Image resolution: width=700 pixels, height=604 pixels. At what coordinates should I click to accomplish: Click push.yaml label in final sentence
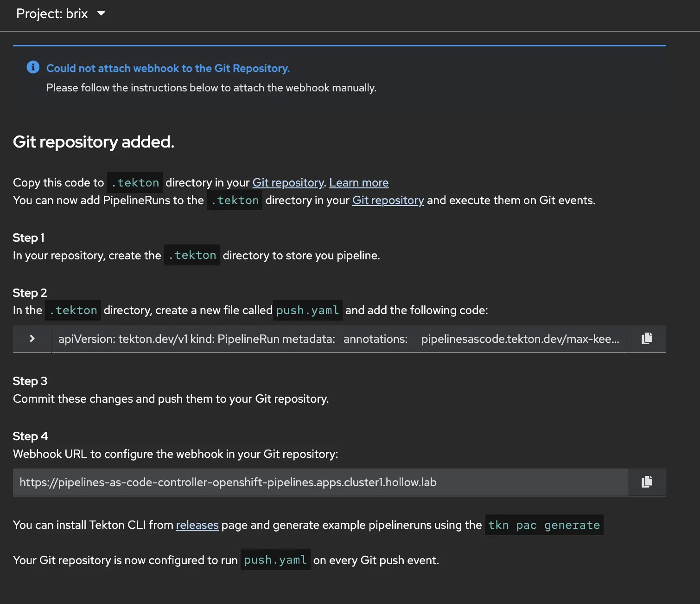[x=275, y=560]
